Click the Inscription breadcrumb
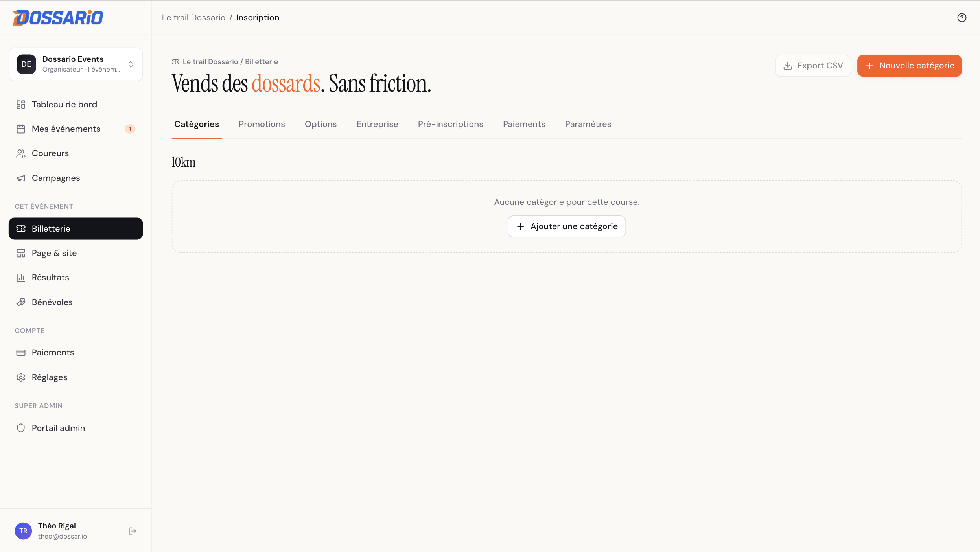 click(x=258, y=18)
